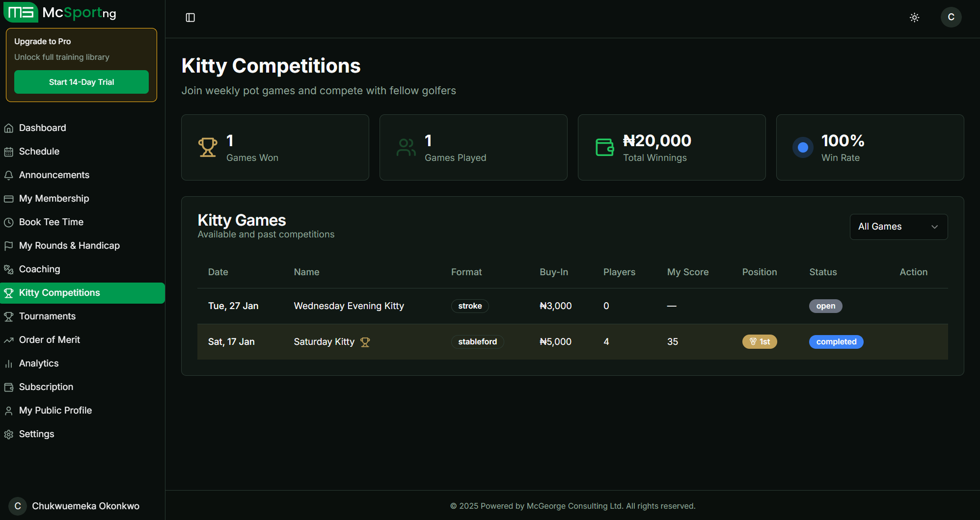
Task: Click the Total Winnings wallet icon
Action: click(605, 146)
